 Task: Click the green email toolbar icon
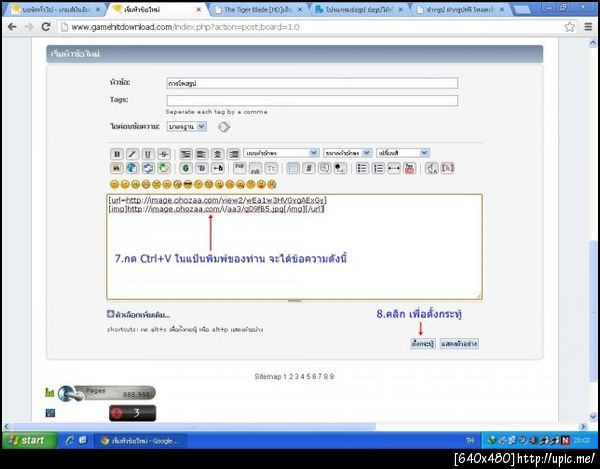coord(164,168)
